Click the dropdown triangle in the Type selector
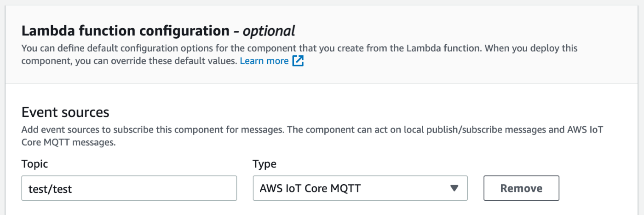This screenshot has width=644, height=215. [454, 188]
